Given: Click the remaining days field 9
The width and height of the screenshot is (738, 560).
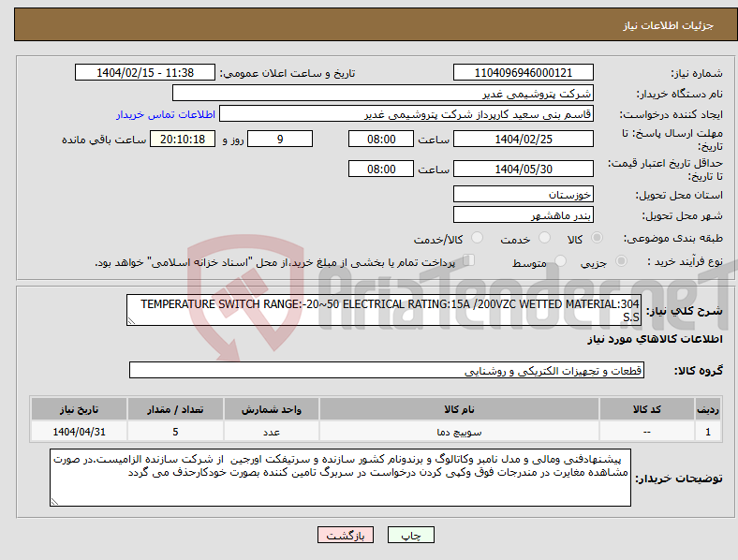Looking at the screenshot, I should (280, 139).
